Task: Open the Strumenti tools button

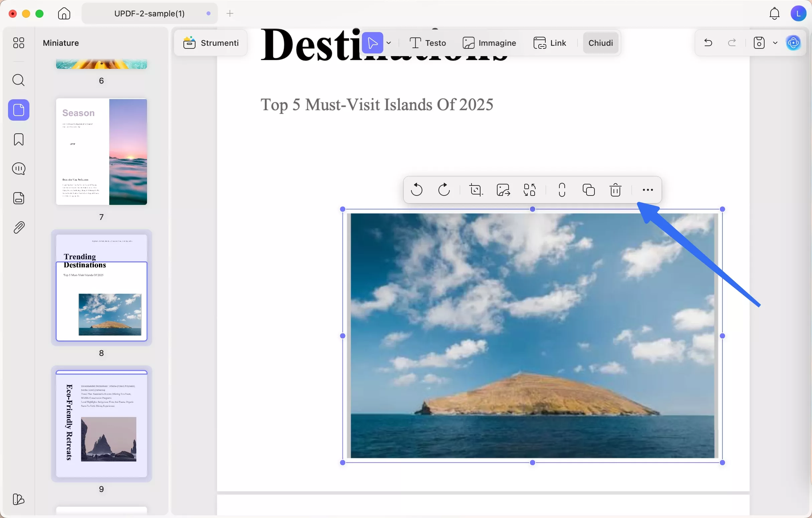Action: (211, 43)
